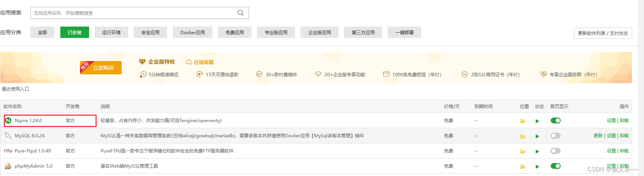
Task: Click MySQL 更新 update link
Action: [598, 136]
